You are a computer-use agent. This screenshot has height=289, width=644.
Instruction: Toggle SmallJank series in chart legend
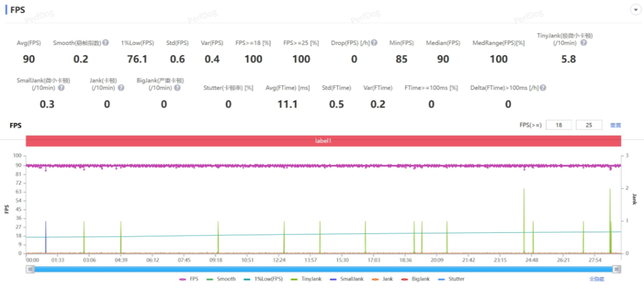click(346, 279)
